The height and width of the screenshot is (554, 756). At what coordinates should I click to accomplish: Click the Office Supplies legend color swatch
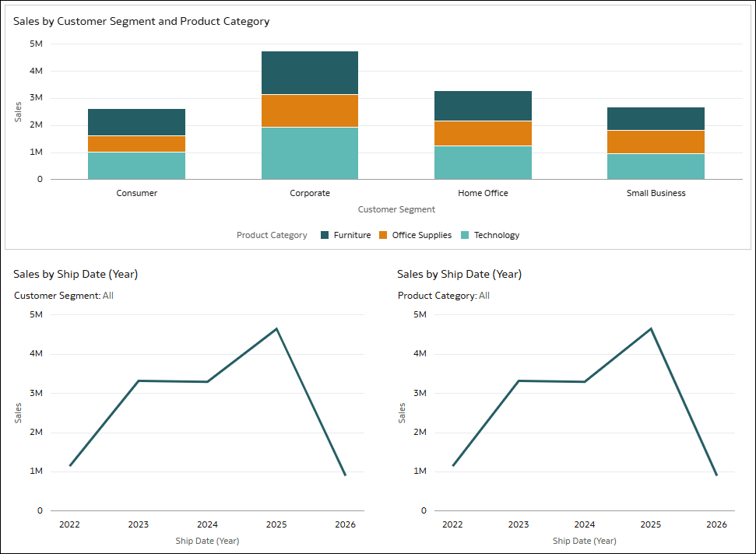[383, 235]
